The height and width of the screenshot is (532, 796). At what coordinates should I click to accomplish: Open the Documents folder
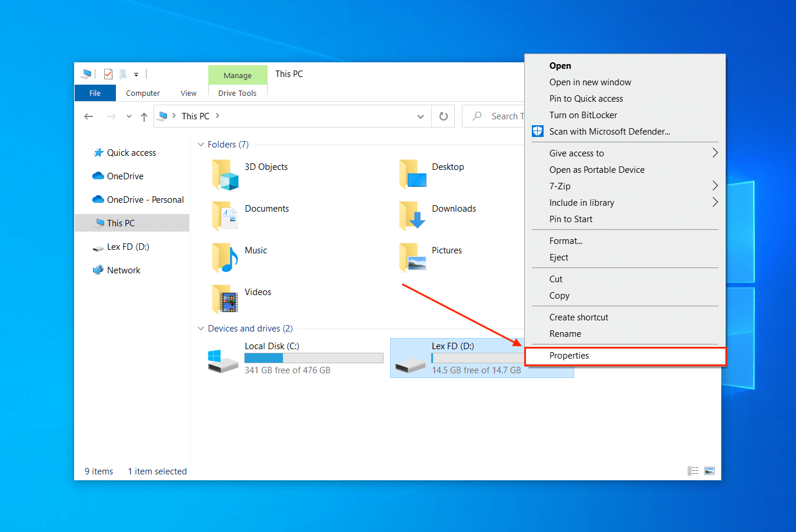267,208
